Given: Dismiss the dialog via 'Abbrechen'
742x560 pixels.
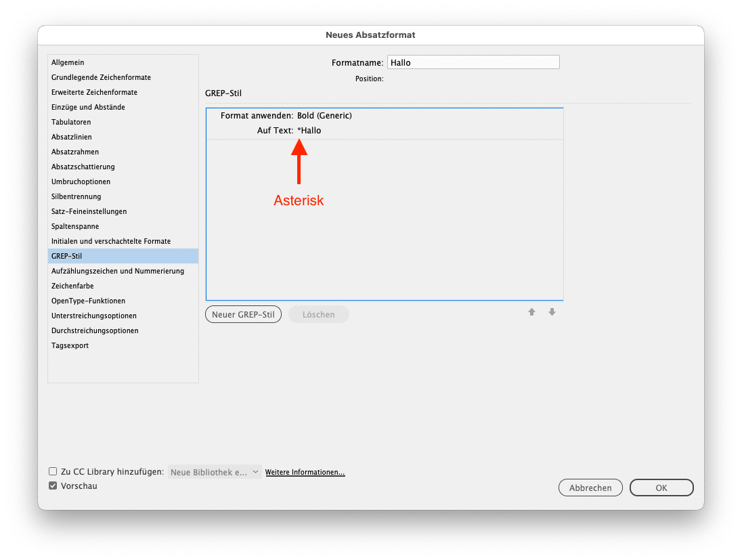Looking at the screenshot, I should point(590,488).
